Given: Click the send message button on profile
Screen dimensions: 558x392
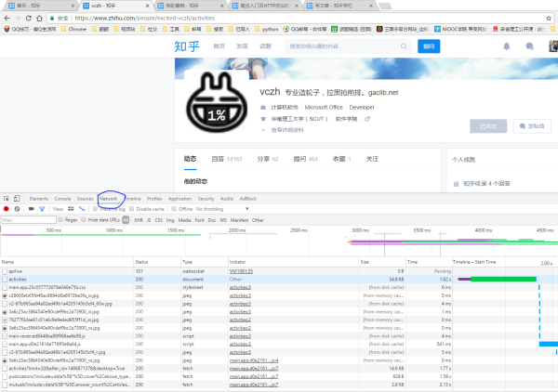Looking at the screenshot, I should pos(533,124).
